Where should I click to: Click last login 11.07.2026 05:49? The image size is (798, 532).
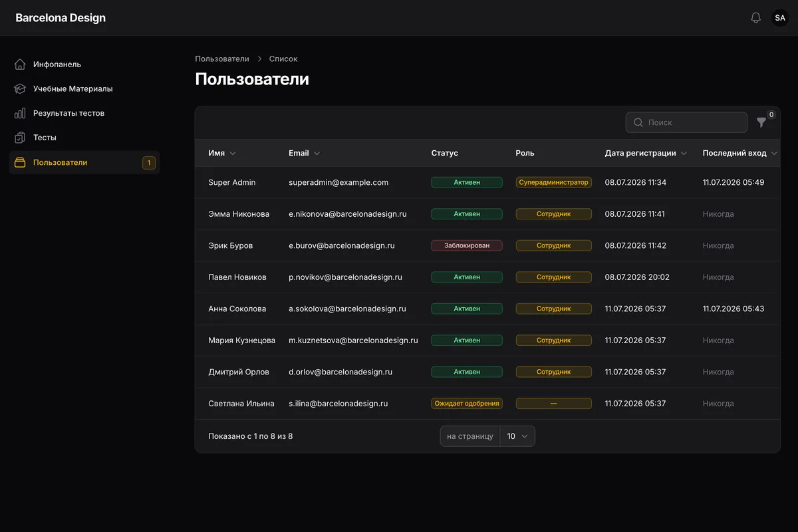click(733, 182)
